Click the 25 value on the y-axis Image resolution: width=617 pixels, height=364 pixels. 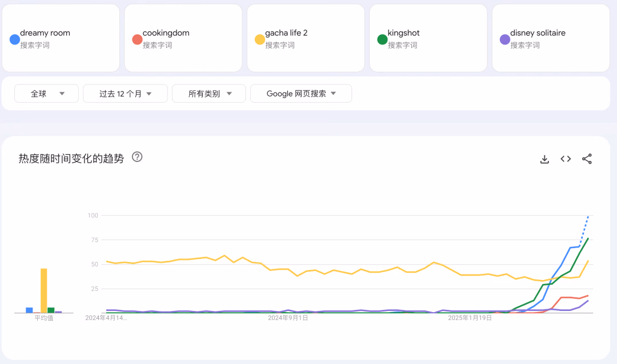pyautogui.click(x=94, y=289)
